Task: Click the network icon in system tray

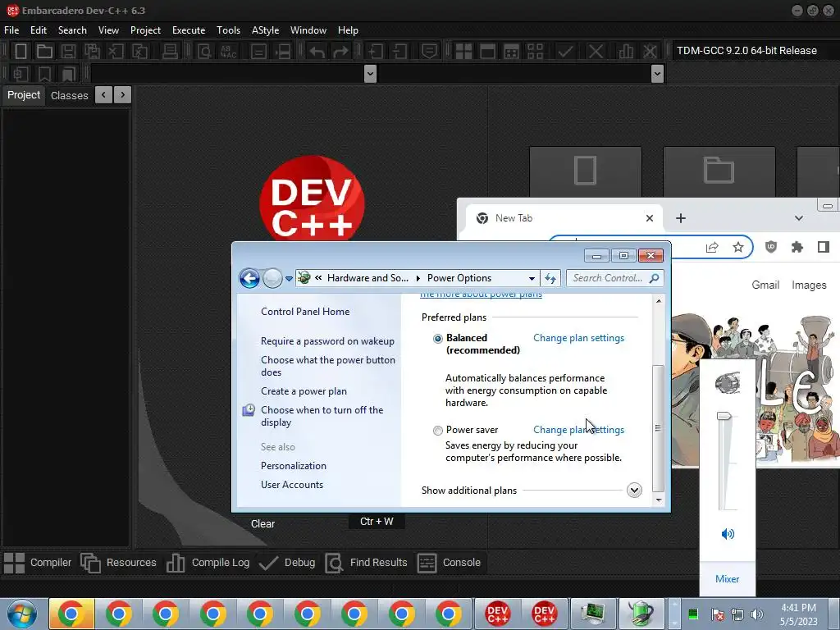Action: (x=737, y=614)
